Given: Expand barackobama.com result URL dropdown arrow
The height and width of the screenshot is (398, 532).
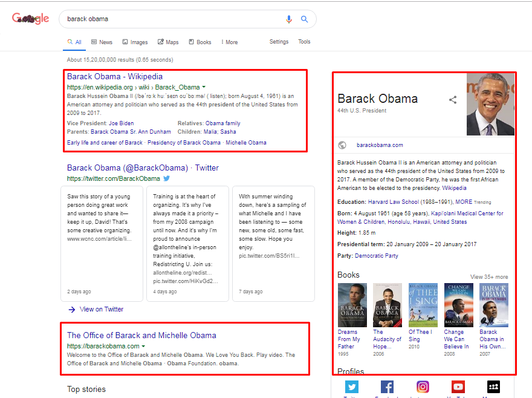Looking at the screenshot, I should click(x=143, y=347).
